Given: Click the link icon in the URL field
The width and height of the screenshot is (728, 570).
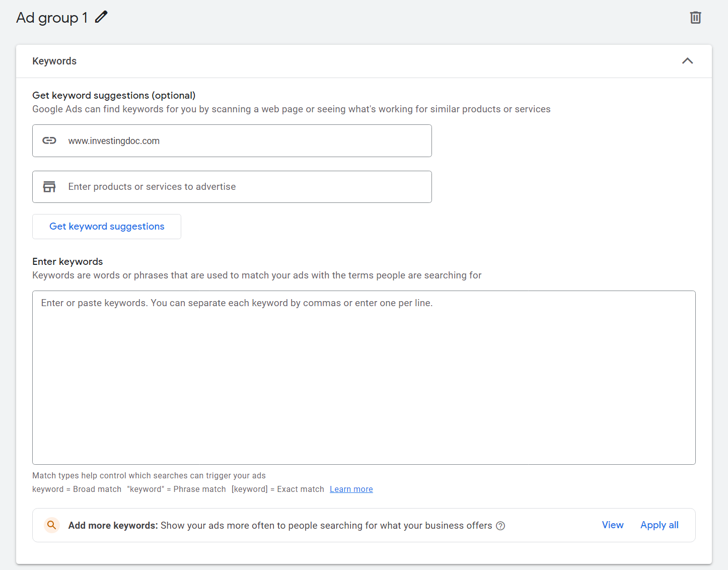Looking at the screenshot, I should (49, 140).
